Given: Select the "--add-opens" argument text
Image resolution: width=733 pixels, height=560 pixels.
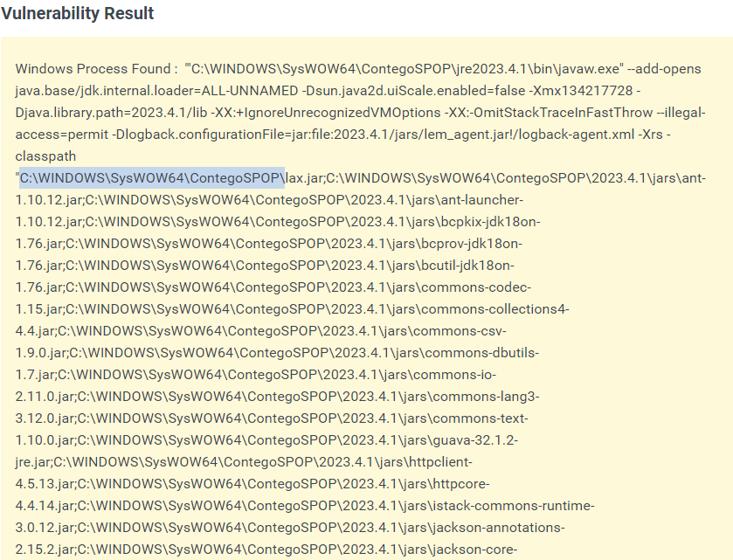Looking at the screenshot, I should pos(664,69).
